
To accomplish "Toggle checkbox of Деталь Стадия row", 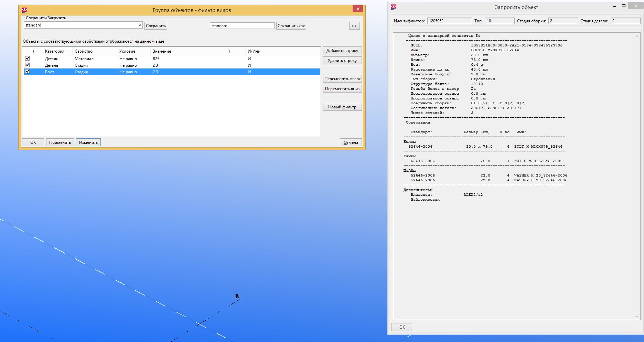I will [28, 65].
